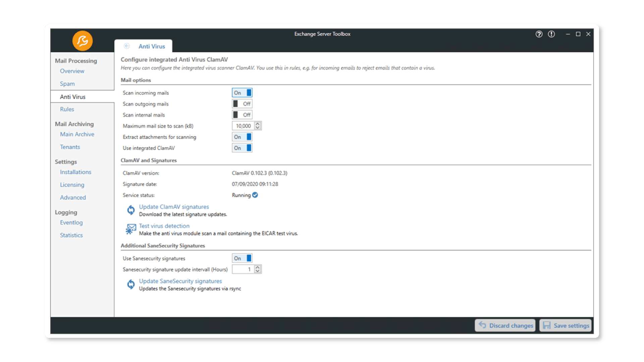Turn off Use Sanesecurity signatures switch
Screen dimensions: 644x362
click(x=242, y=258)
